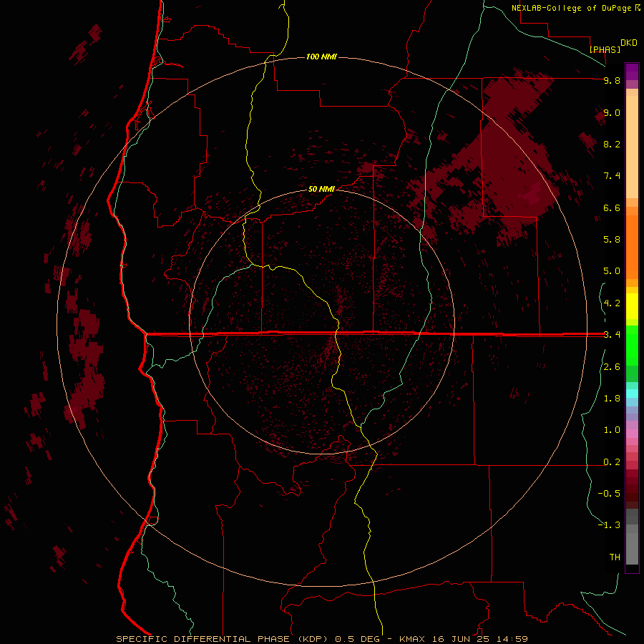Pick the pale peach segment of the color bar

coord(632,147)
